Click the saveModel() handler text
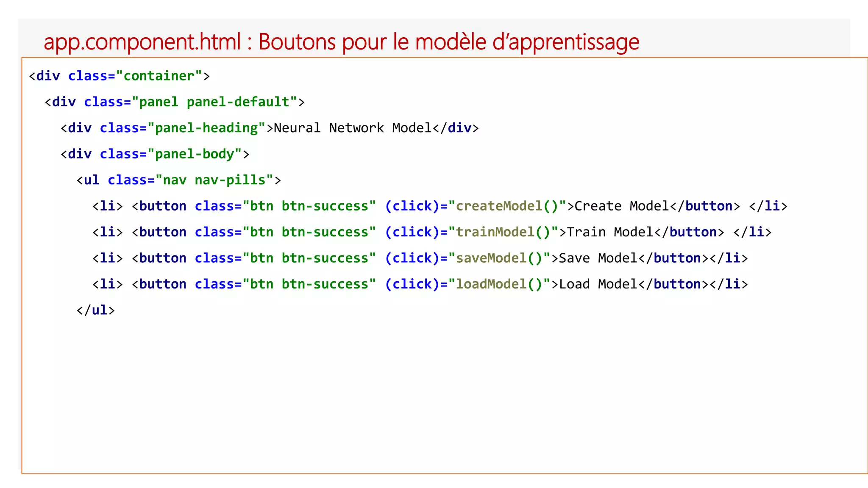Image resolution: width=868 pixels, height=488 pixels. (x=499, y=258)
